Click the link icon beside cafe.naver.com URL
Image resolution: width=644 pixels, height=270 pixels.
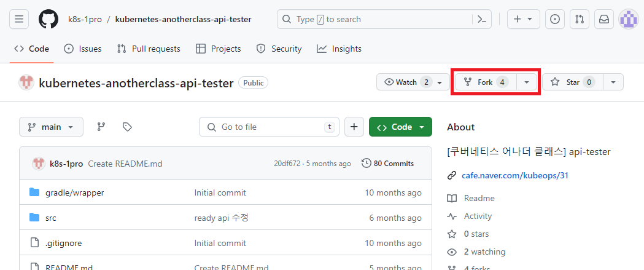tap(452, 176)
